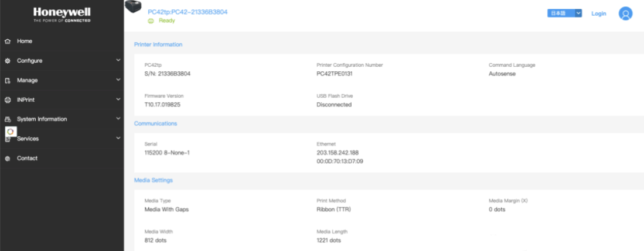Click the Contact globe icon
This screenshot has height=251, width=644.
coord(8,159)
